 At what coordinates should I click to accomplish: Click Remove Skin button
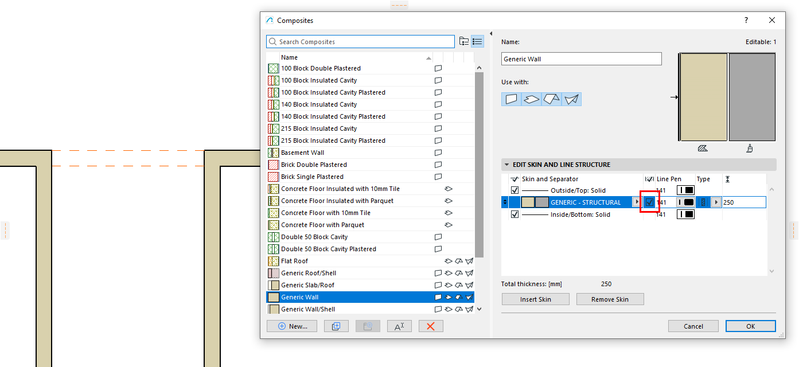[610, 299]
